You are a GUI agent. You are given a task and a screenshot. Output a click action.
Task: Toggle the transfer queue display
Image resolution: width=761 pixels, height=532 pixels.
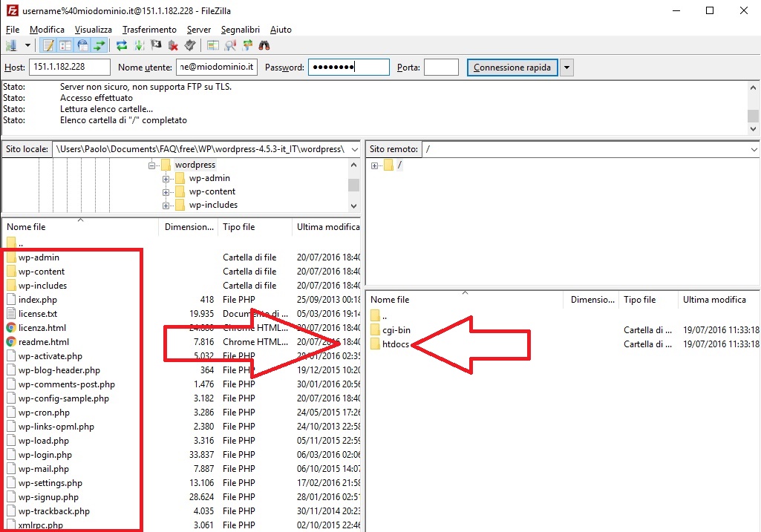(99, 45)
